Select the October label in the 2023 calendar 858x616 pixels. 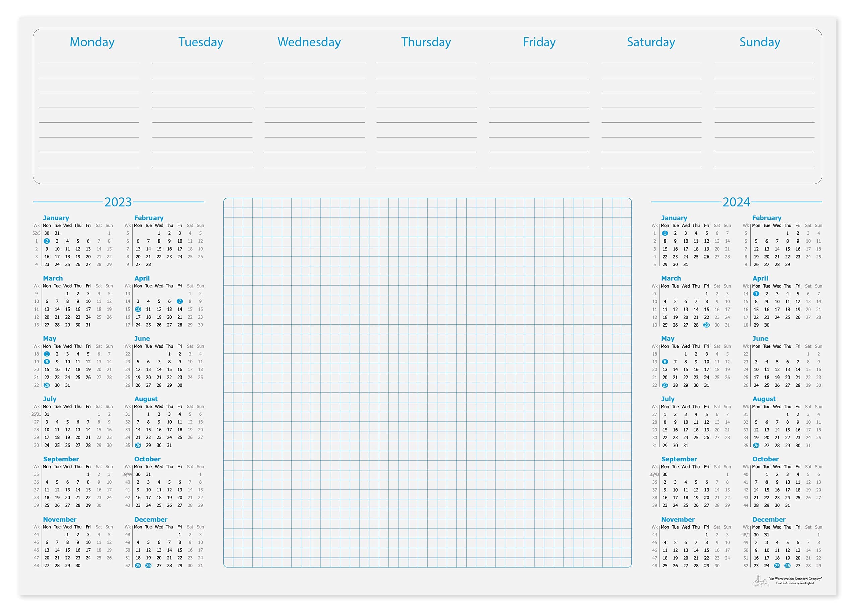(x=148, y=459)
